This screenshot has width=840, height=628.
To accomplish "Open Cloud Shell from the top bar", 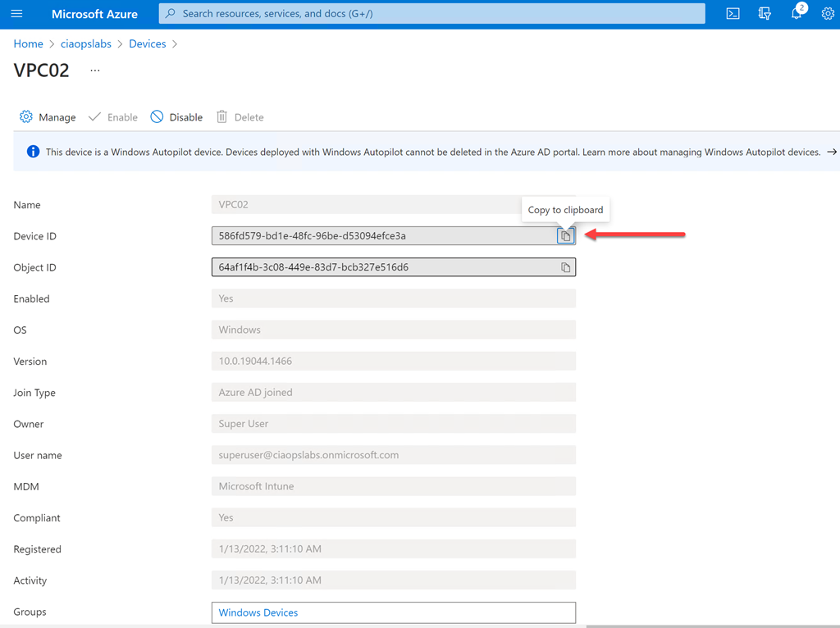I will [x=733, y=14].
